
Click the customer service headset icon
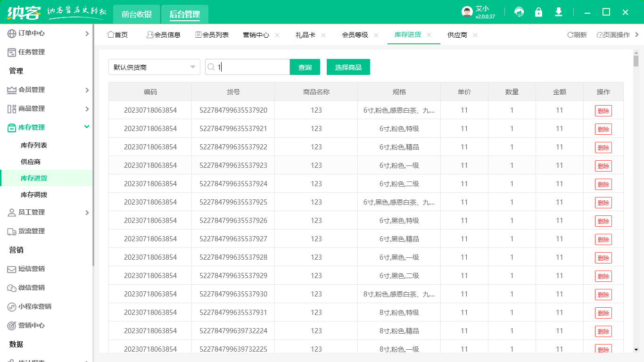tap(519, 12)
